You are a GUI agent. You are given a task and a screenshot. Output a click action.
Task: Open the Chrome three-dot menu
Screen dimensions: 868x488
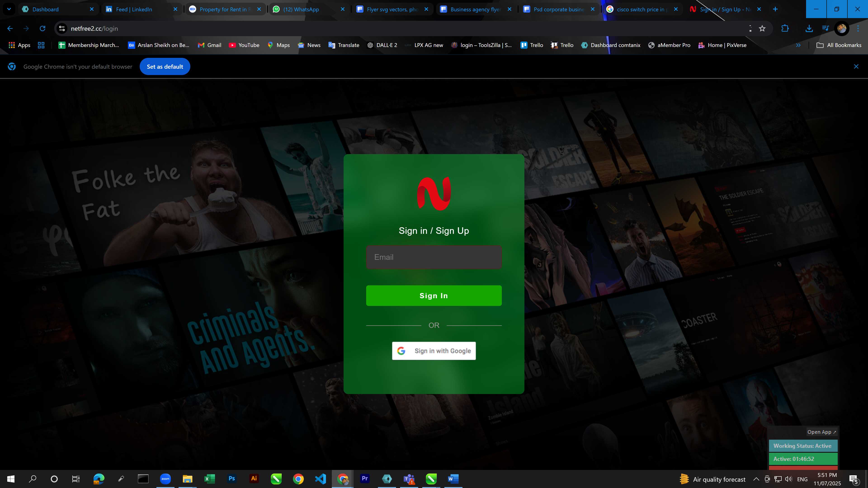coord(858,29)
